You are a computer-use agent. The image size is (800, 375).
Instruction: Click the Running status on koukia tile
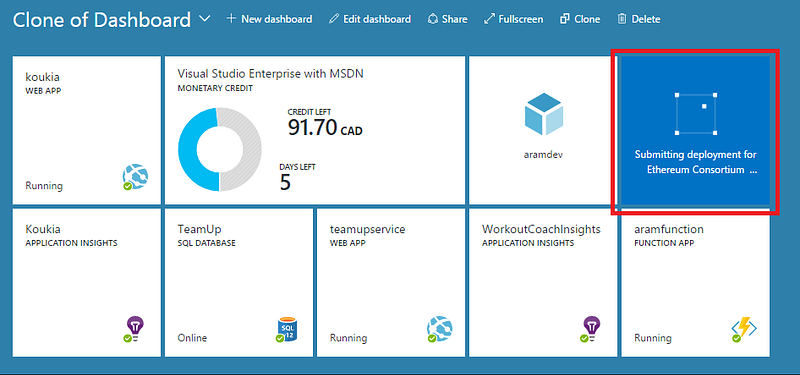point(44,186)
